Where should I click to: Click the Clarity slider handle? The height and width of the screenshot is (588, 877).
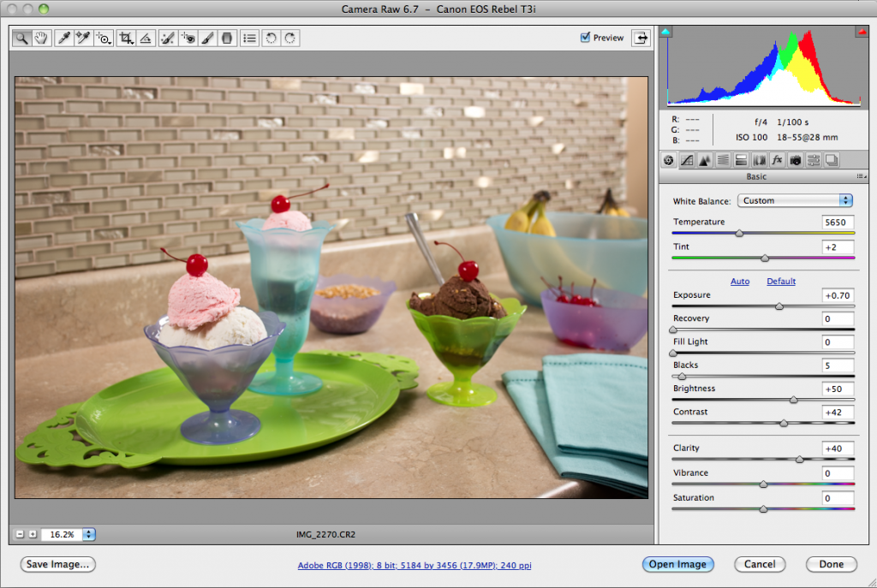point(802,459)
